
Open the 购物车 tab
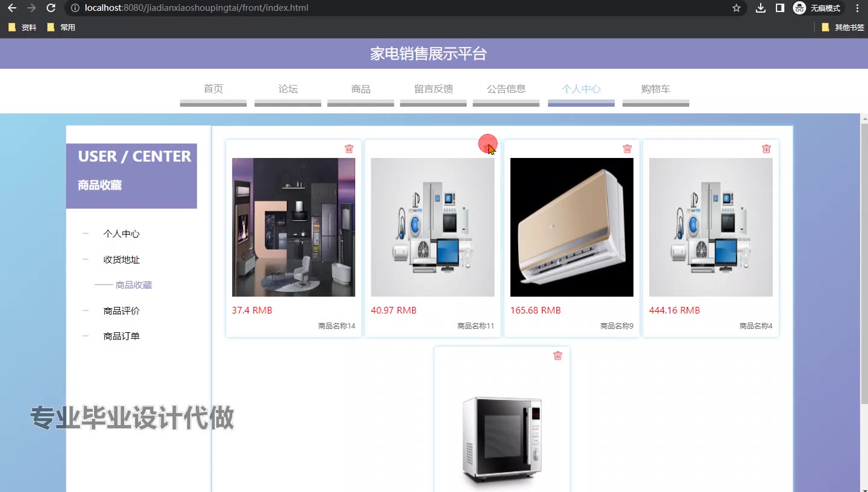pos(656,89)
